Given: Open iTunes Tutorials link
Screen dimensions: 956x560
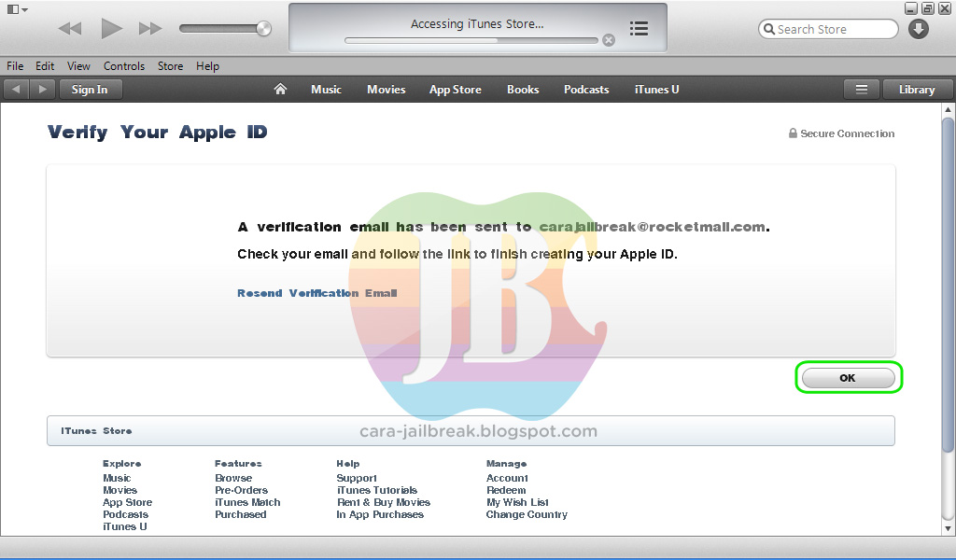Looking at the screenshot, I should (x=377, y=490).
